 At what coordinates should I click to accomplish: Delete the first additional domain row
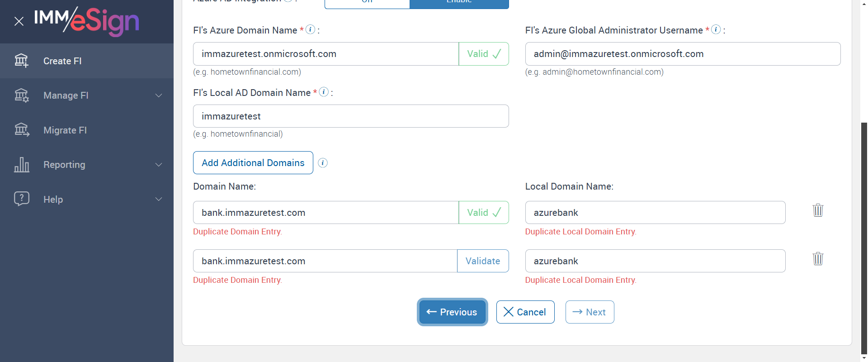point(818,210)
